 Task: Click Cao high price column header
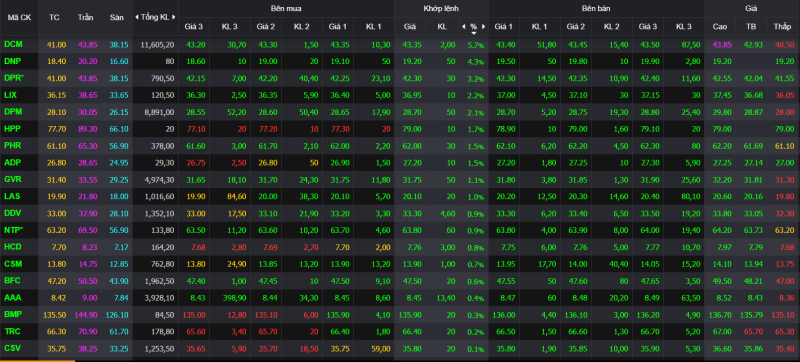(720, 27)
